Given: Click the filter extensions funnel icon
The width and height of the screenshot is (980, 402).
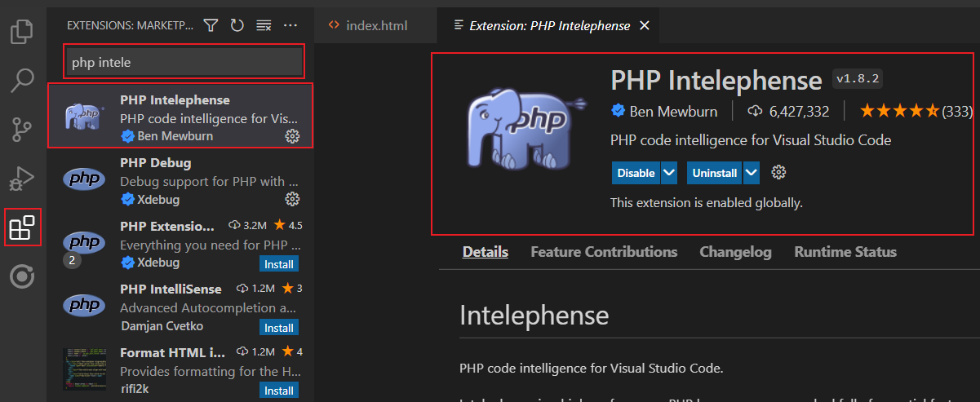Looking at the screenshot, I should point(211,25).
